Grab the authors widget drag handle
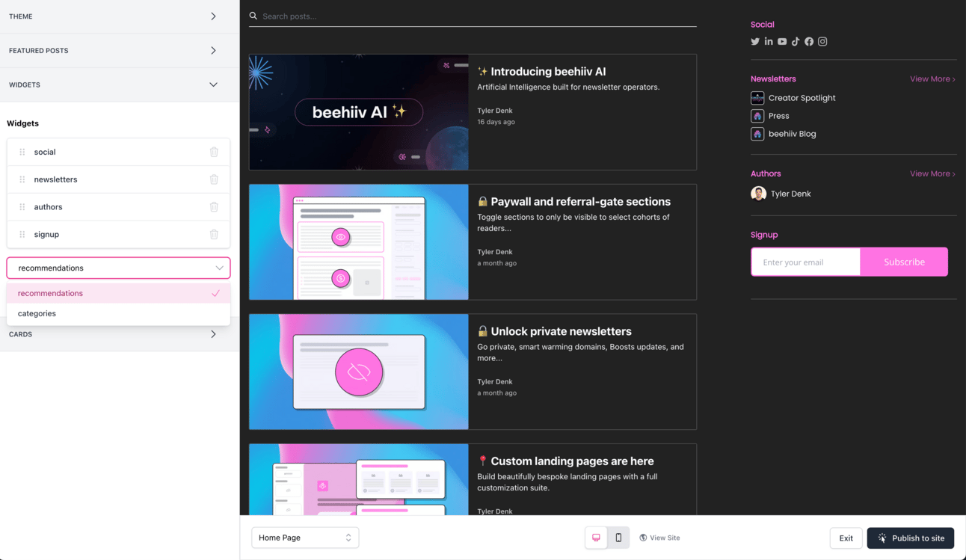This screenshot has width=966, height=560. pyautogui.click(x=22, y=207)
